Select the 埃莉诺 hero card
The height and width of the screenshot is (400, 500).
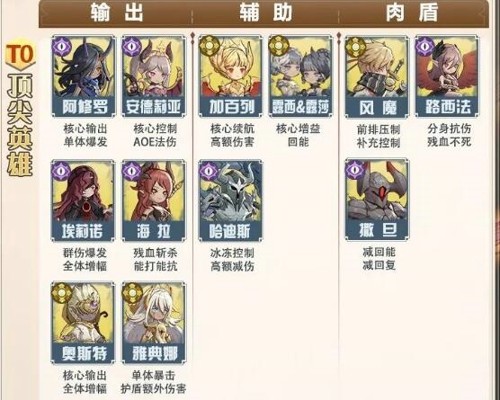coord(83,201)
